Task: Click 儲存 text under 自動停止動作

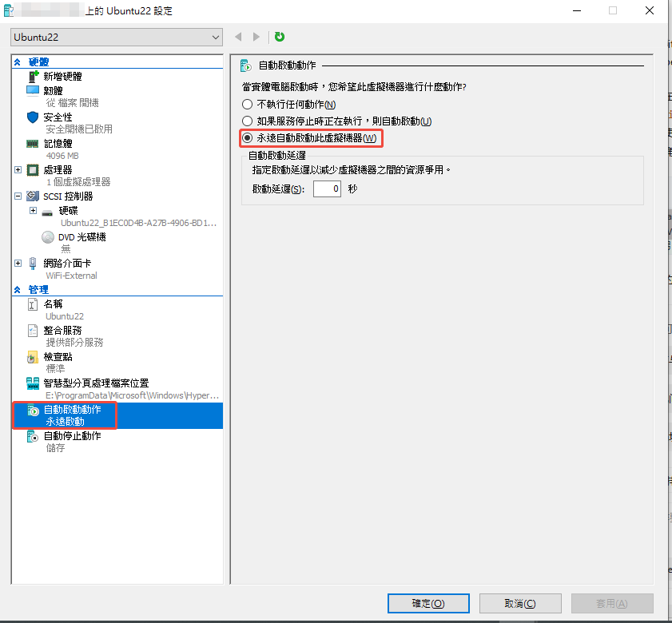Action: coord(55,448)
